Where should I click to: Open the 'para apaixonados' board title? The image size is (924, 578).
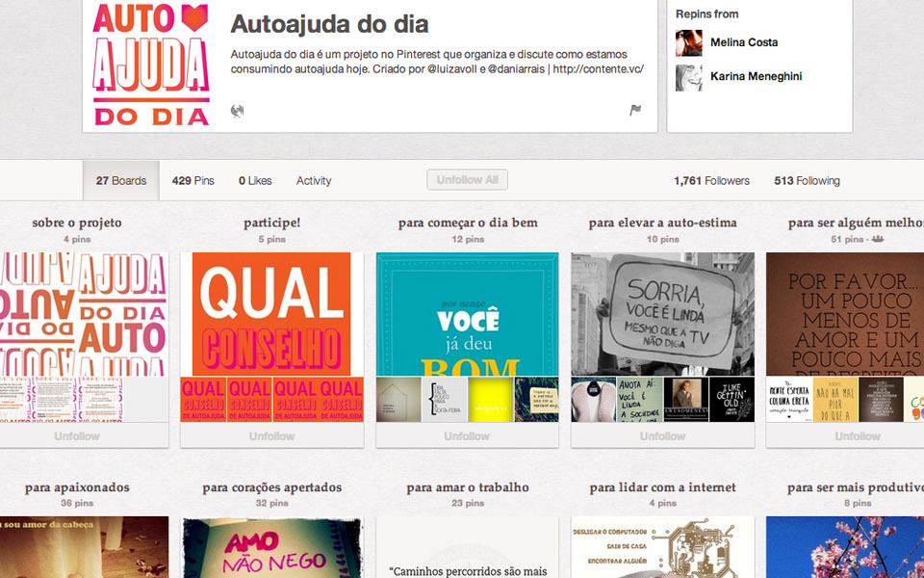(x=77, y=487)
